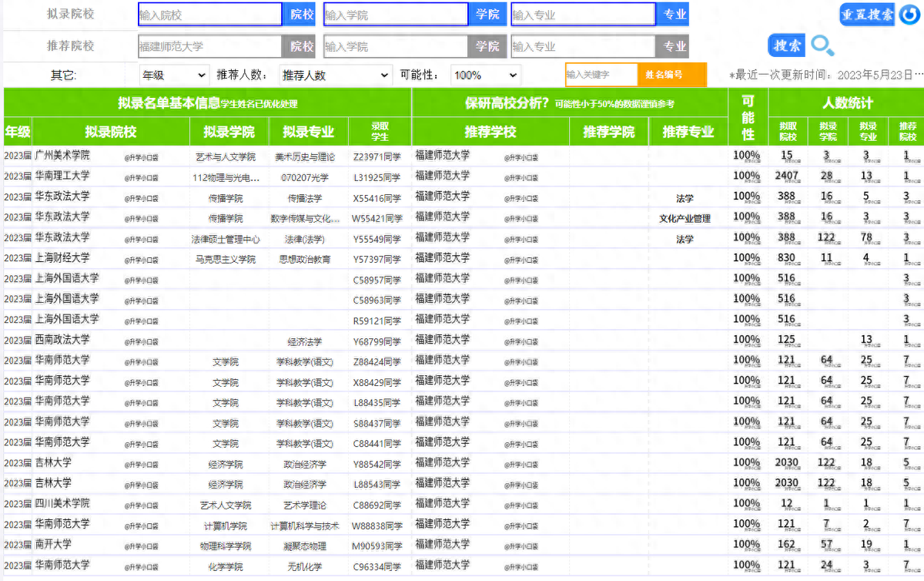
Task: Click the 推荐专业 column header
Action: (688, 132)
